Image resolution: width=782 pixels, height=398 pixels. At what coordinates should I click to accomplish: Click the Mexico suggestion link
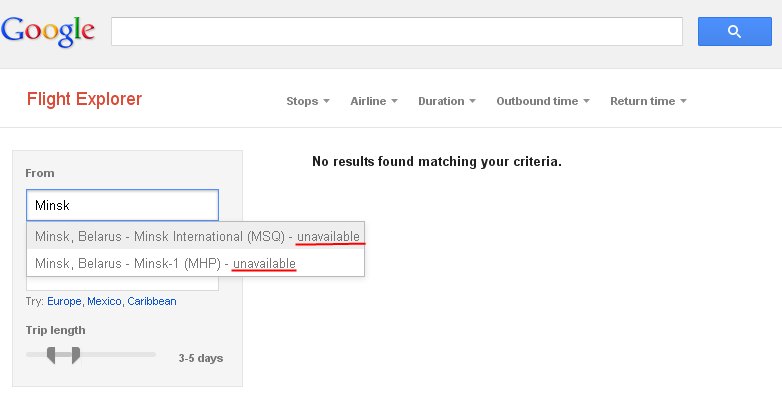104,301
